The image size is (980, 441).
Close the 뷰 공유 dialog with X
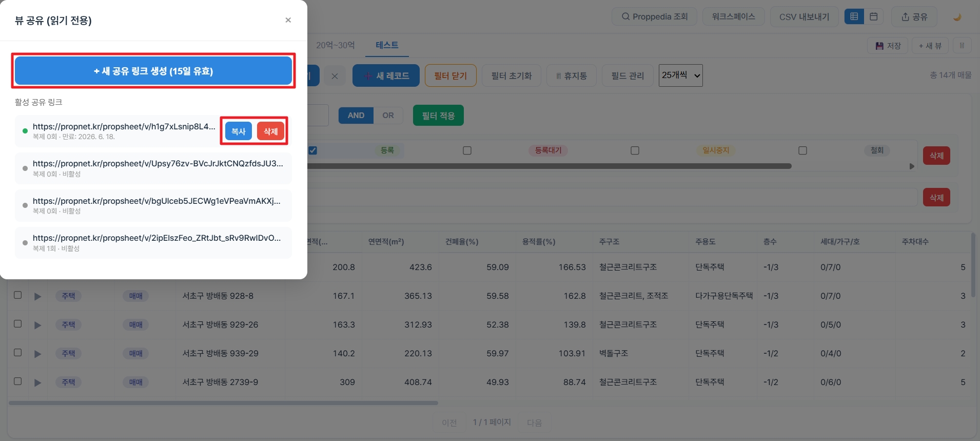tap(288, 20)
